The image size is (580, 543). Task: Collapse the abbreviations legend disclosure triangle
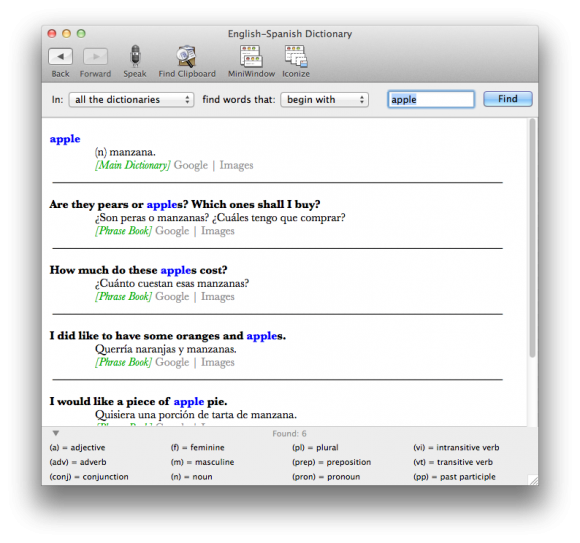56,433
